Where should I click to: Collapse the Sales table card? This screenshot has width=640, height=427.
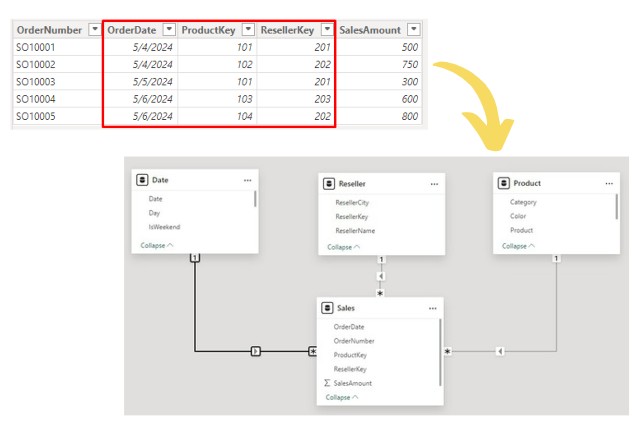tap(340, 397)
